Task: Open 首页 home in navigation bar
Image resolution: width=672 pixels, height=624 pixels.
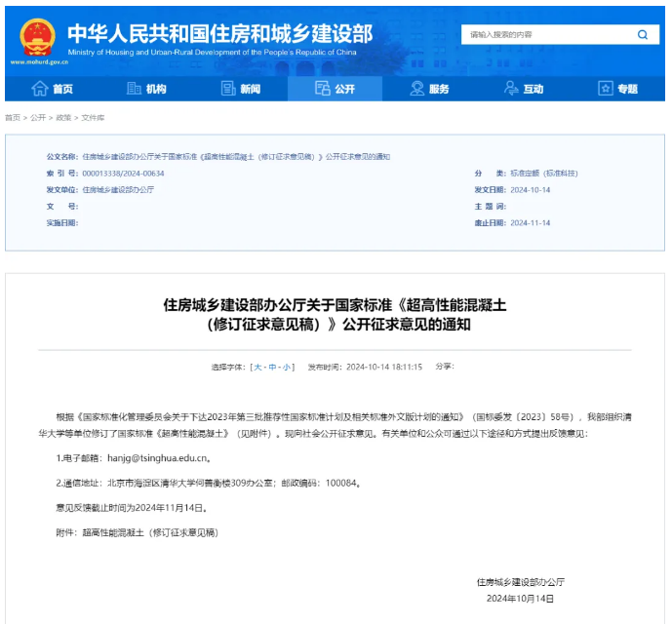Action: pyautogui.click(x=53, y=89)
